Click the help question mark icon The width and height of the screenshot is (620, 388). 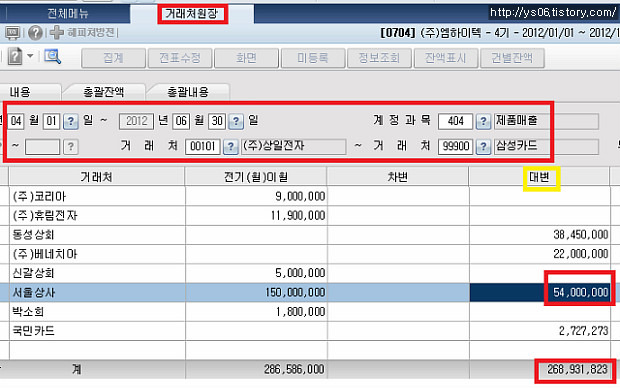[35, 32]
